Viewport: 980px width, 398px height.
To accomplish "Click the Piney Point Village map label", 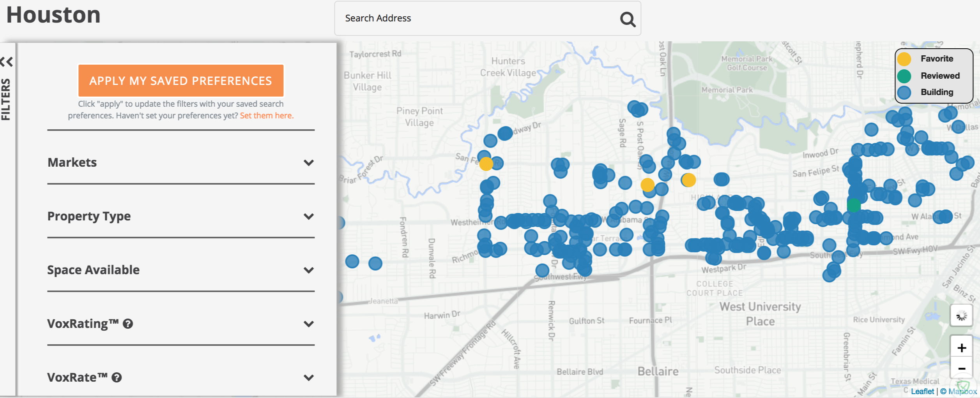I will click(x=419, y=117).
